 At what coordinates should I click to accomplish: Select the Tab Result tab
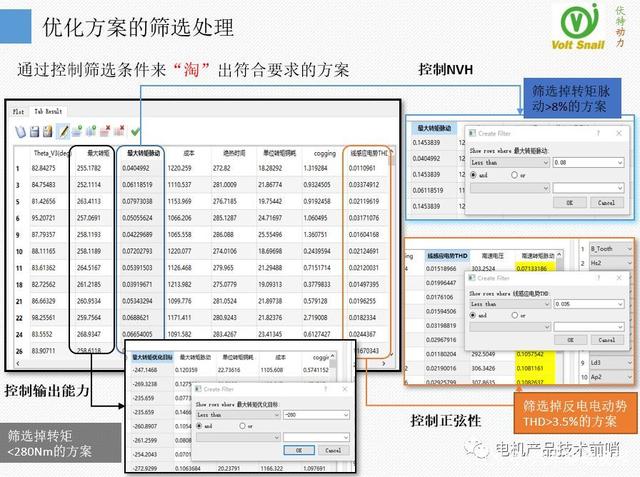[49, 112]
